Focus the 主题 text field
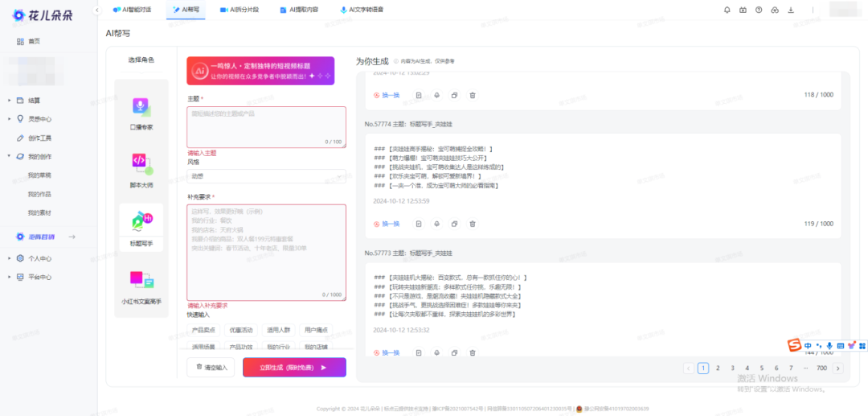This screenshot has width=868, height=416. coord(266,127)
